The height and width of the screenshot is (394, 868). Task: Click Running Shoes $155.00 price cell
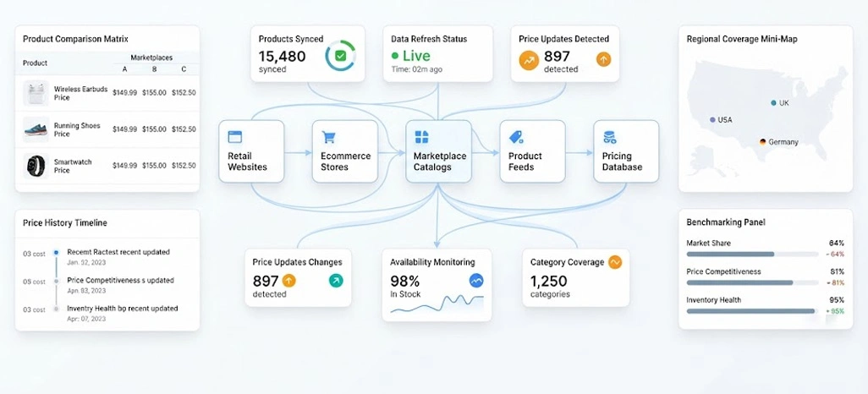click(x=155, y=129)
